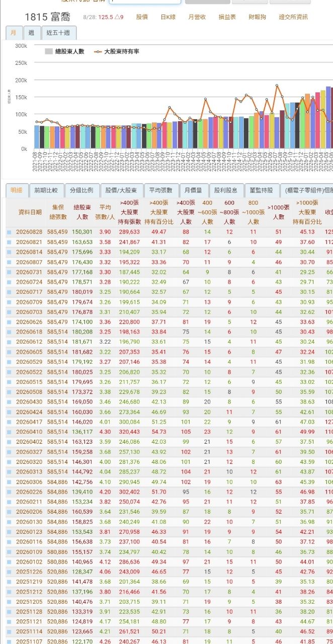This screenshot has width=333, height=644.
Task: Follow the 日K線 link
Action: (x=168, y=17)
